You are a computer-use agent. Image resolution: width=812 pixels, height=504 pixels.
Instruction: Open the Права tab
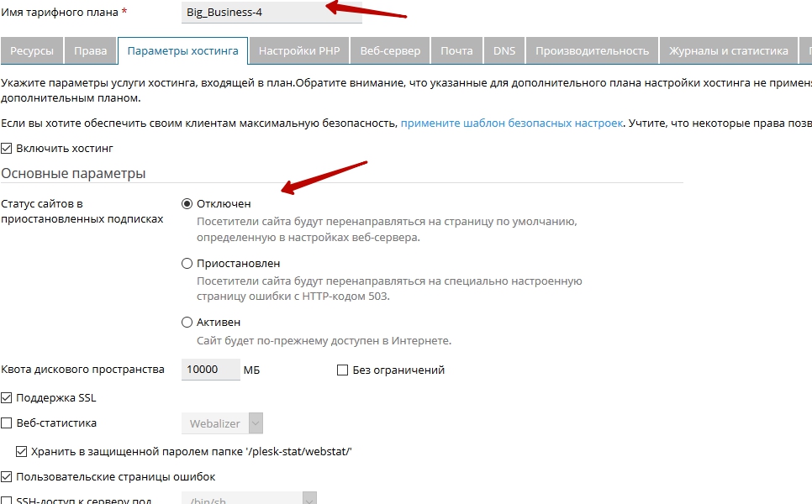click(x=90, y=51)
